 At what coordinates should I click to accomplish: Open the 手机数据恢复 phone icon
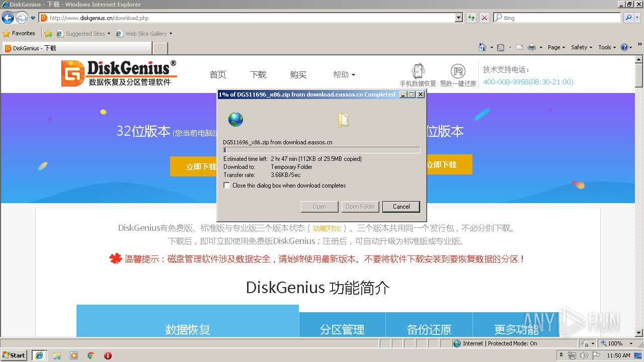[418, 75]
